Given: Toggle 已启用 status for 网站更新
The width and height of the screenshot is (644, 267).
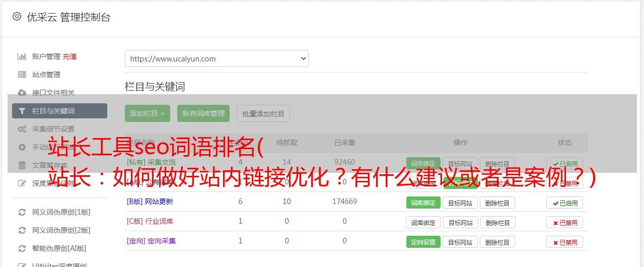Looking at the screenshot, I should [565, 203].
